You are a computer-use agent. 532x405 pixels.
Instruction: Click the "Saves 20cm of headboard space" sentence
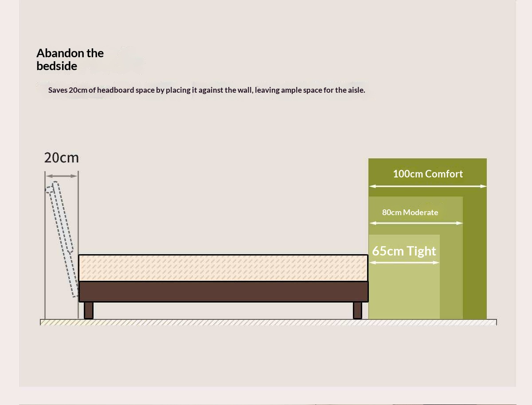click(x=207, y=90)
